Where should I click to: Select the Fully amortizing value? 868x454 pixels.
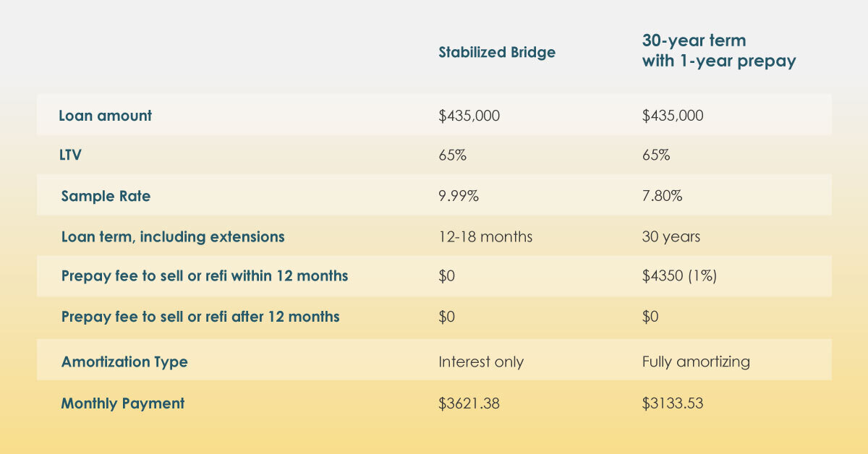point(696,361)
